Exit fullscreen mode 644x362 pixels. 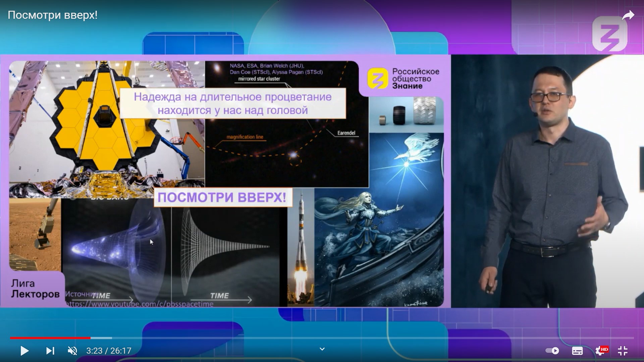623,351
